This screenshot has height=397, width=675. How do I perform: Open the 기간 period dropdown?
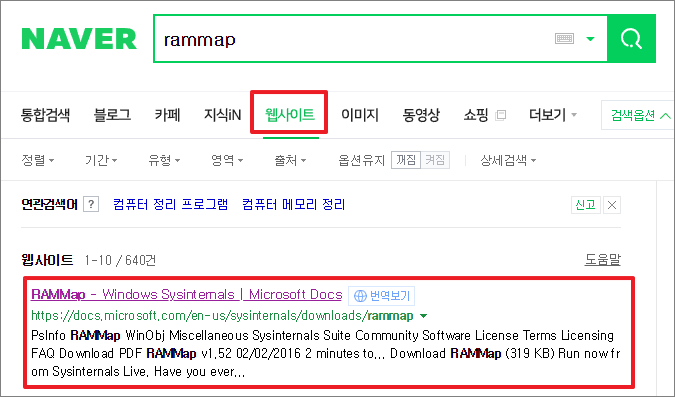[101, 160]
